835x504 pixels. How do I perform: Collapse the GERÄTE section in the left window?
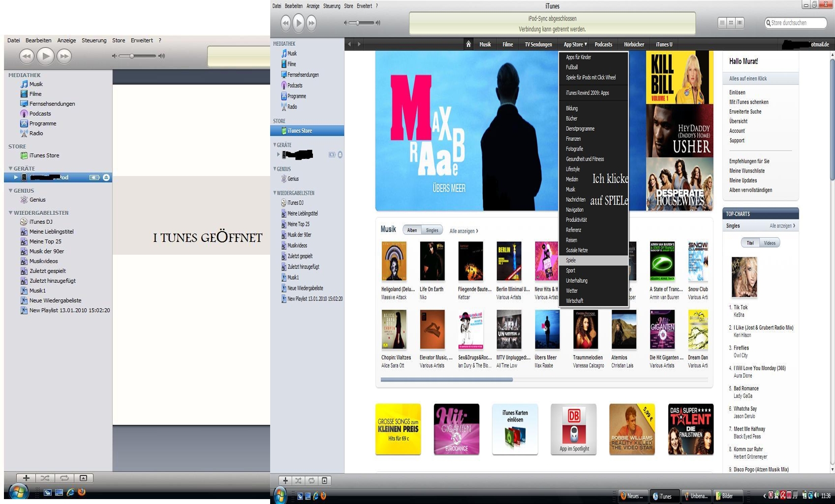(x=10, y=169)
